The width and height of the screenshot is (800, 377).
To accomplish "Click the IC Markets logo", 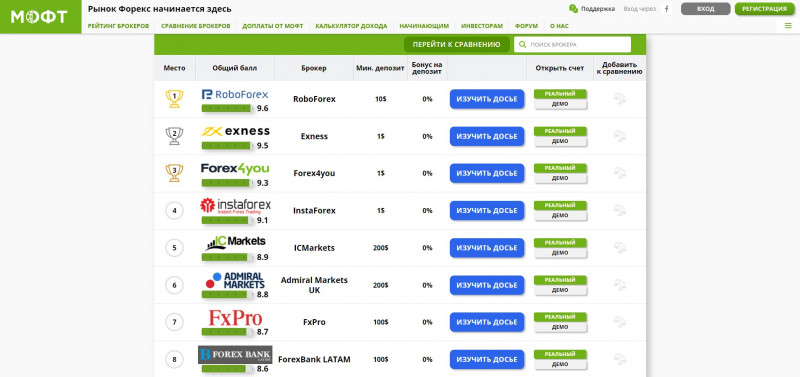I will tap(235, 243).
